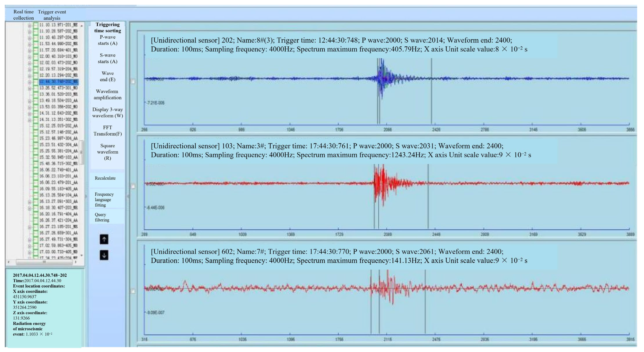Select event row 17.02.59.863-405
The image size is (644, 352).
[58, 245]
